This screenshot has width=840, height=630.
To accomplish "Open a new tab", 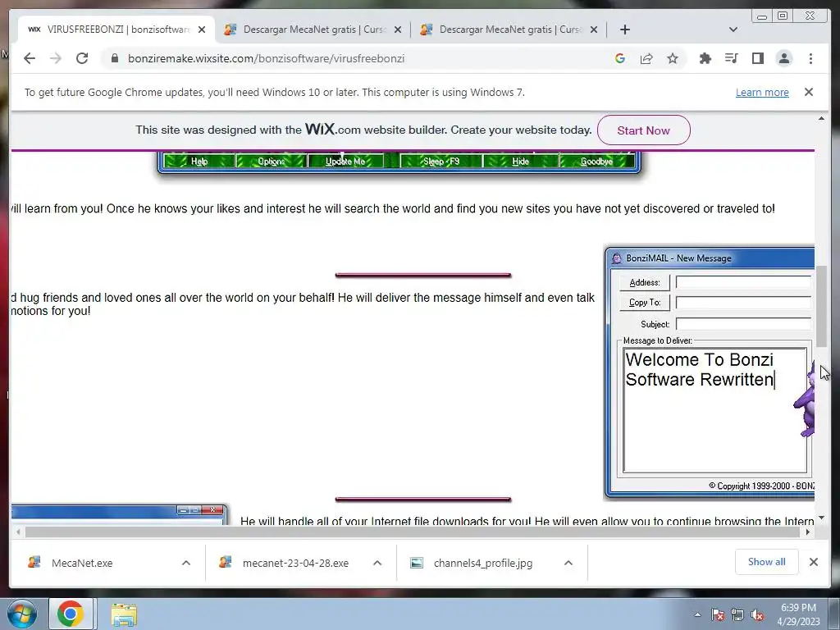I will click(624, 30).
